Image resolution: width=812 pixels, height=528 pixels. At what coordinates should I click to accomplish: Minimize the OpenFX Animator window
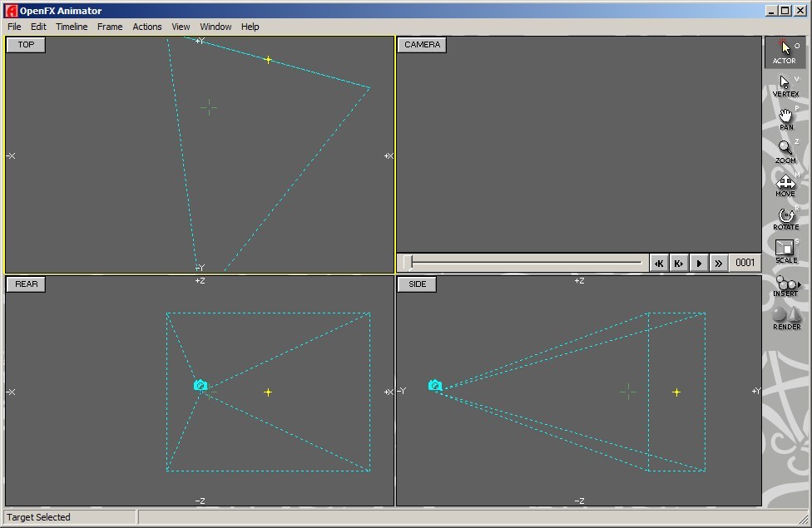click(771, 10)
